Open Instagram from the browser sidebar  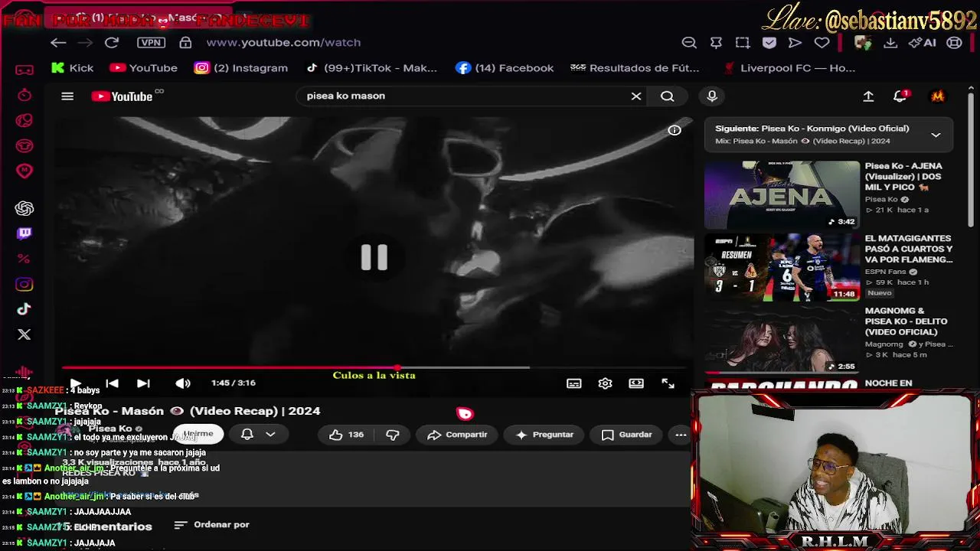(24, 285)
